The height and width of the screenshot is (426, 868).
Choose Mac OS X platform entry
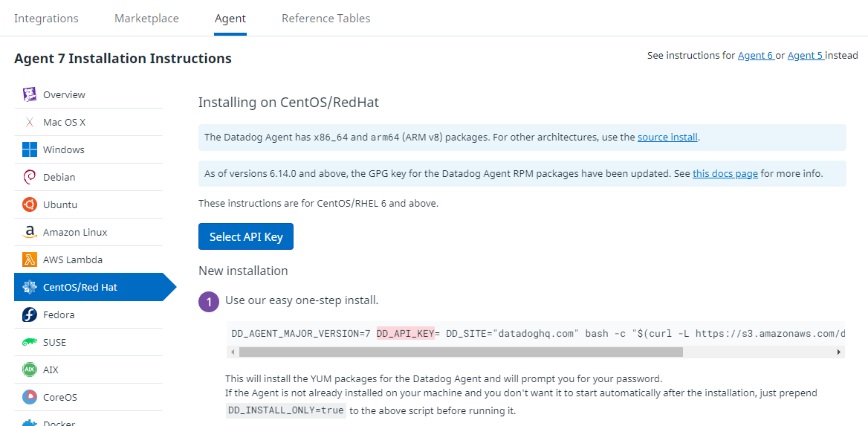click(x=88, y=122)
